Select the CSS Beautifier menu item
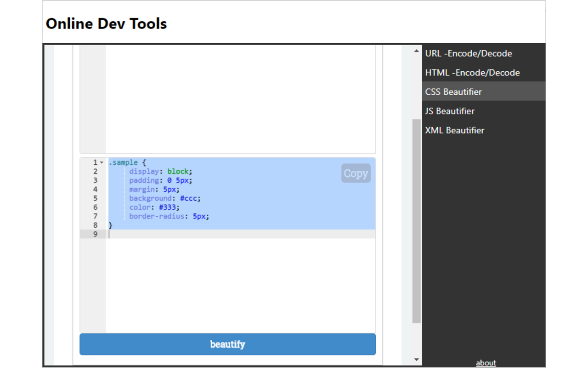This screenshot has height=368, width=588. point(484,92)
